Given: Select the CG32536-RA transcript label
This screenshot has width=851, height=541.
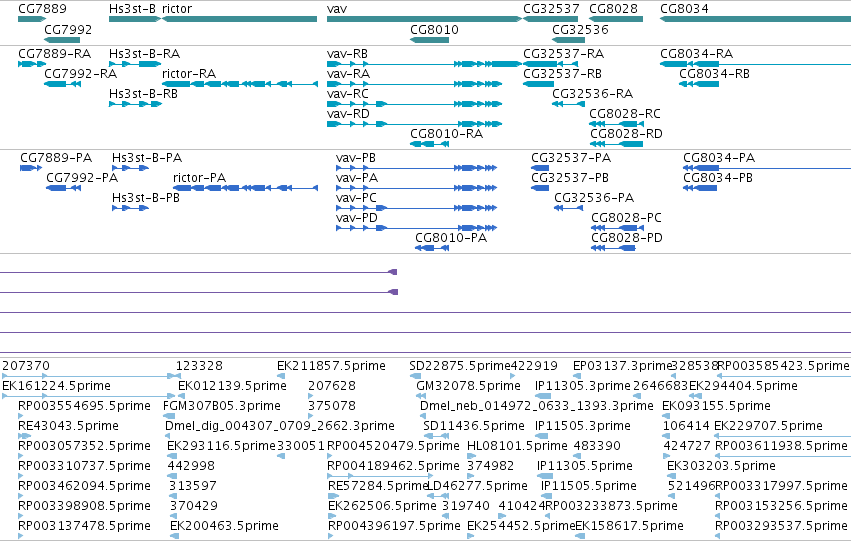Looking at the screenshot, I should coord(593,93).
